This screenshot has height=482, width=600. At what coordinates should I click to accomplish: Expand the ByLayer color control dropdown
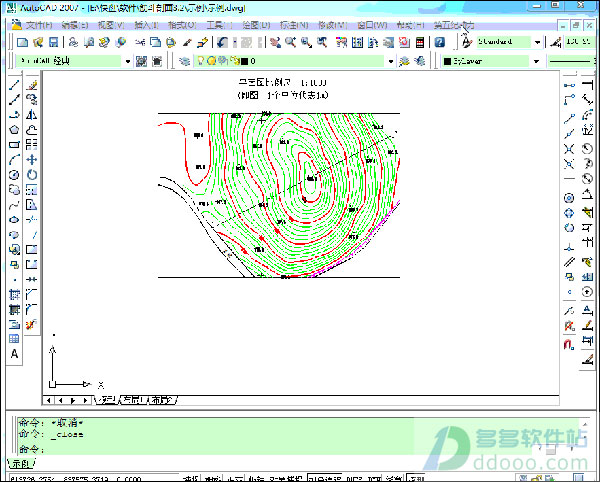(536, 61)
